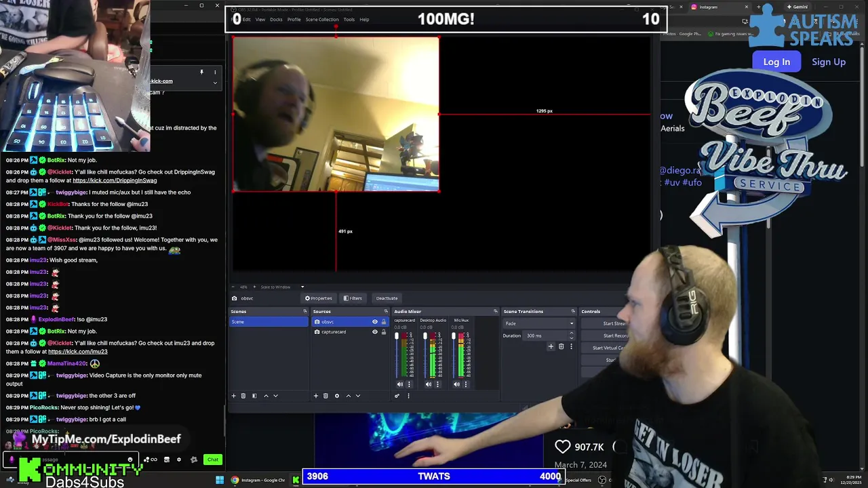The image size is (868, 488).
Task: Move source down in Sources toolbar
Action: tap(358, 396)
